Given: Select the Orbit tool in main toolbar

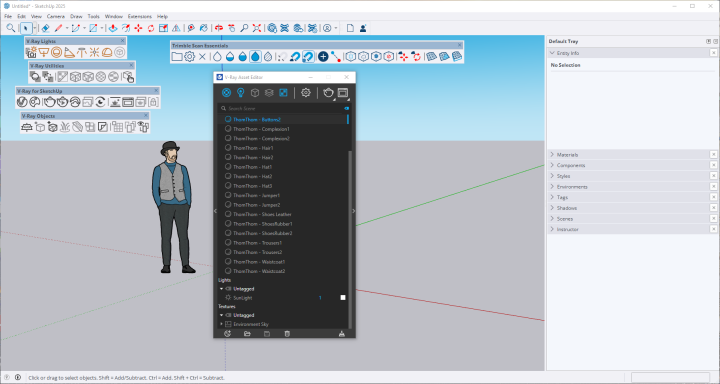Looking at the screenshot, I should click(x=219, y=28).
